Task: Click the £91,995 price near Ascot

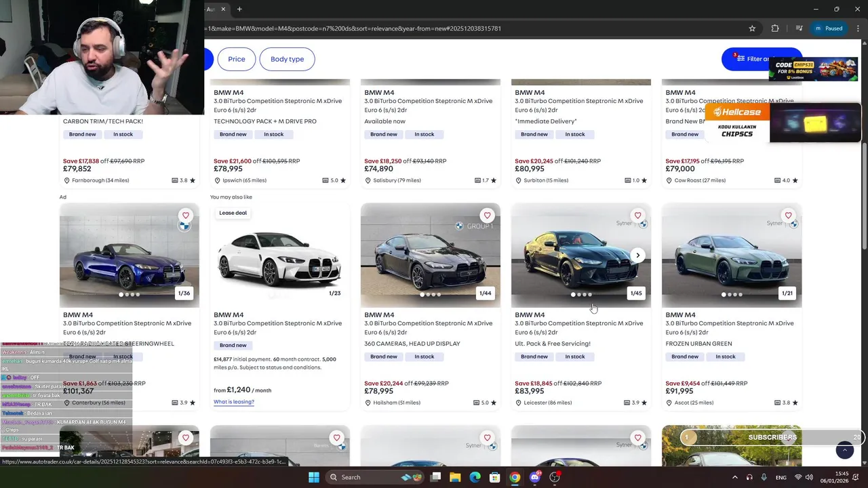Action: (679, 391)
